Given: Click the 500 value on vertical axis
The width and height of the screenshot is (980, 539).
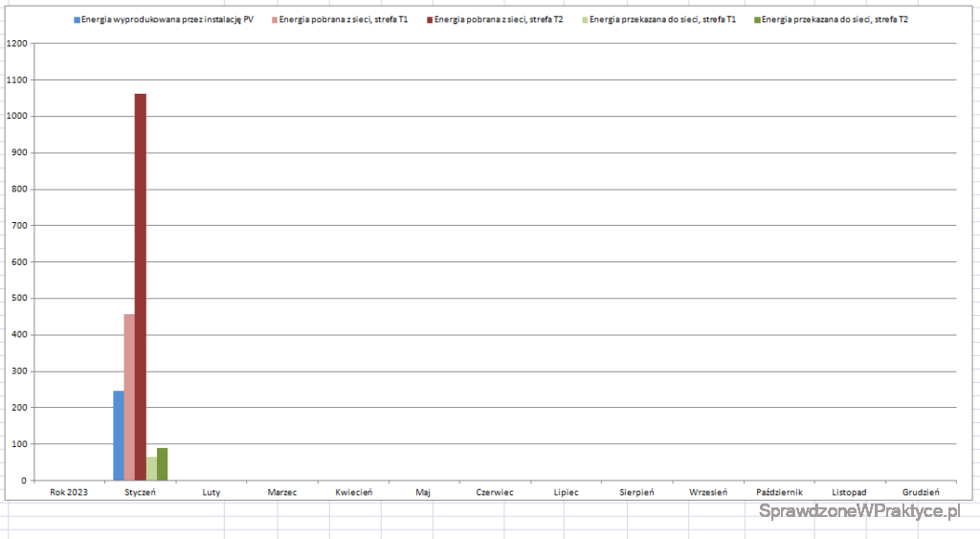Looking at the screenshot, I should pyautogui.click(x=17, y=299).
